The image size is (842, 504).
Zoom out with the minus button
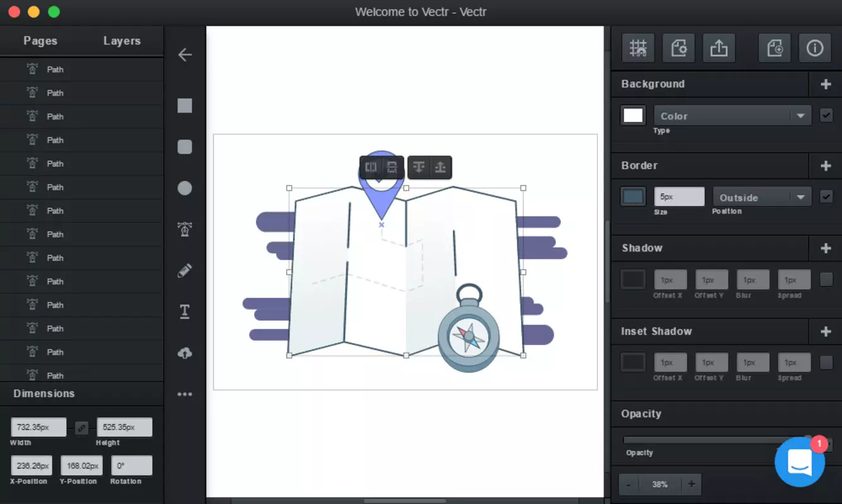point(628,484)
